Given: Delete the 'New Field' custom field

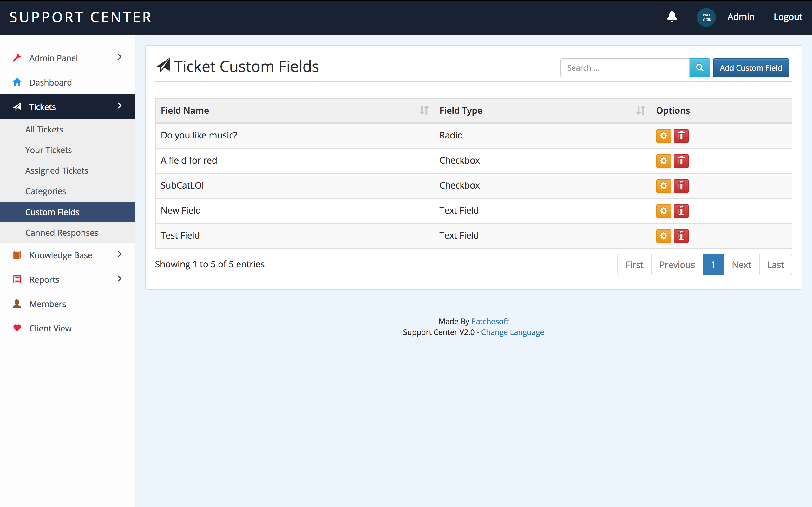Looking at the screenshot, I should (x=681, y=211).
